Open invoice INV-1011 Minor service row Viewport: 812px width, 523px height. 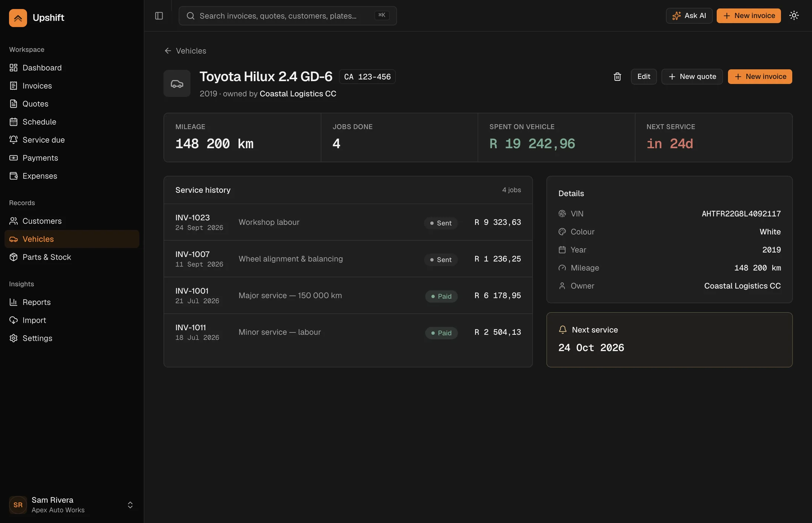(x=348, y=332)
